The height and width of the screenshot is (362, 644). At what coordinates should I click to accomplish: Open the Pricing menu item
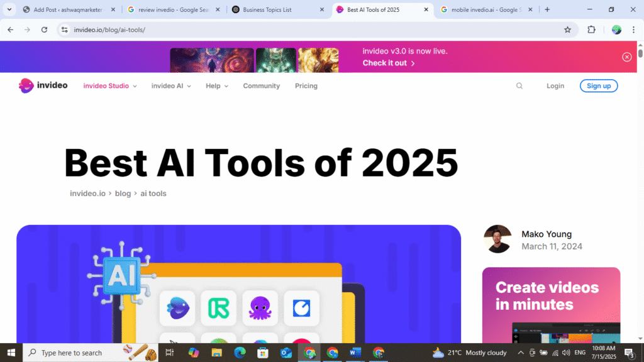(306, 86)
